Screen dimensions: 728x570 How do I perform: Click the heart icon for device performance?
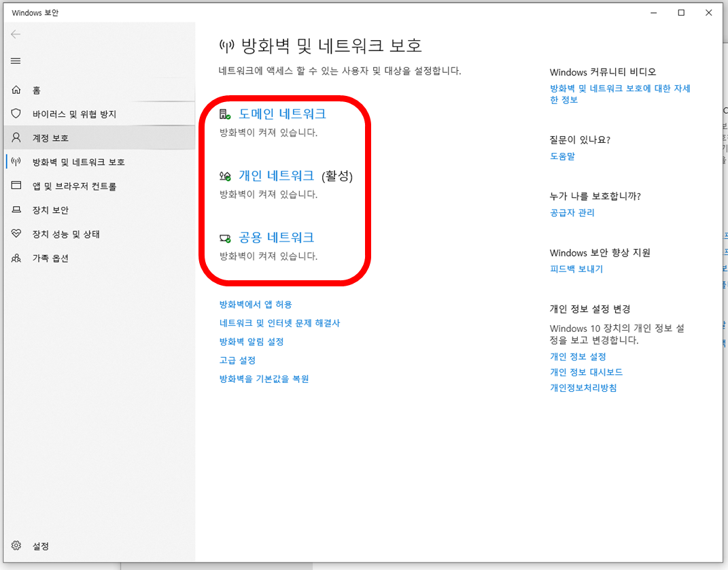click(x=16, y=233)
